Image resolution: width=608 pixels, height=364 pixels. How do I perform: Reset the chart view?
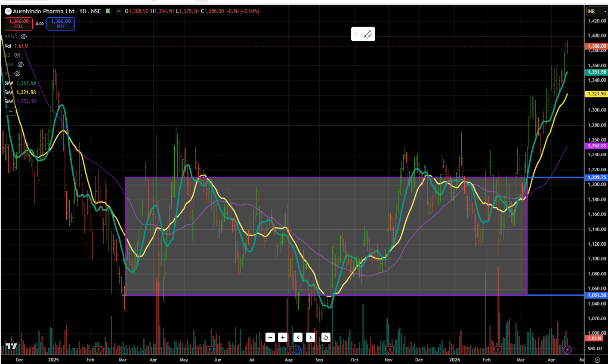[326, 337]
